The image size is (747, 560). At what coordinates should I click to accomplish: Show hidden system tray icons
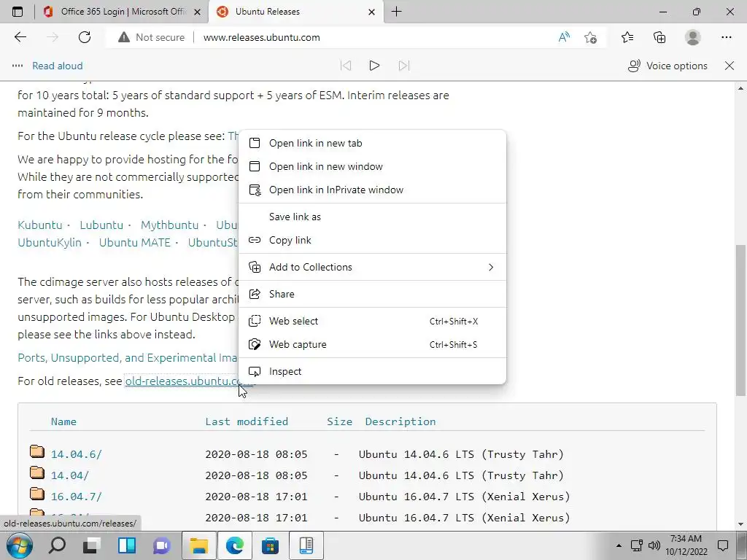[619, 545]
